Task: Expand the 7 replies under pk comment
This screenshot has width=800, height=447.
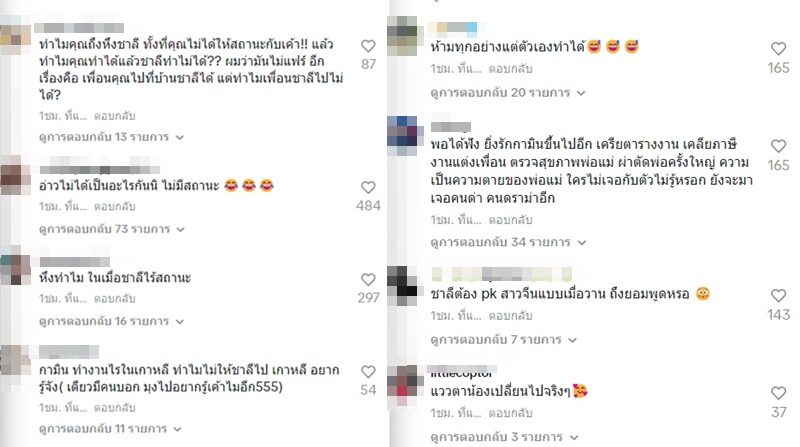Action: click(x=504, y=340)
